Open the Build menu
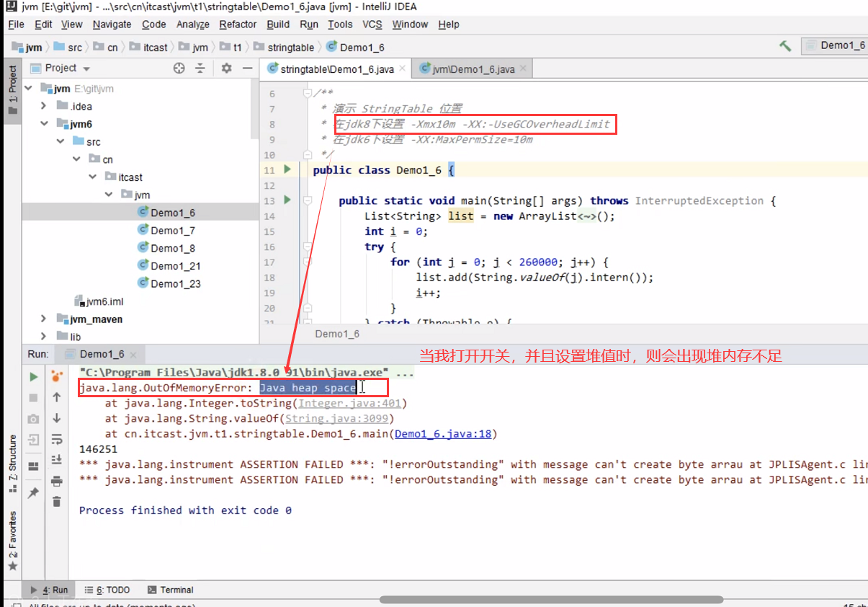868x607 pixels. [278, 24]
